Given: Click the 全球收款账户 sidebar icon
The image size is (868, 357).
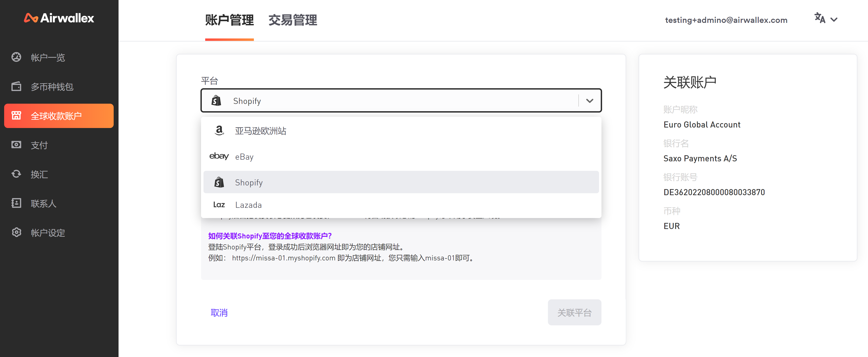Looking at the screenshot, I should [x=16, y=116].
